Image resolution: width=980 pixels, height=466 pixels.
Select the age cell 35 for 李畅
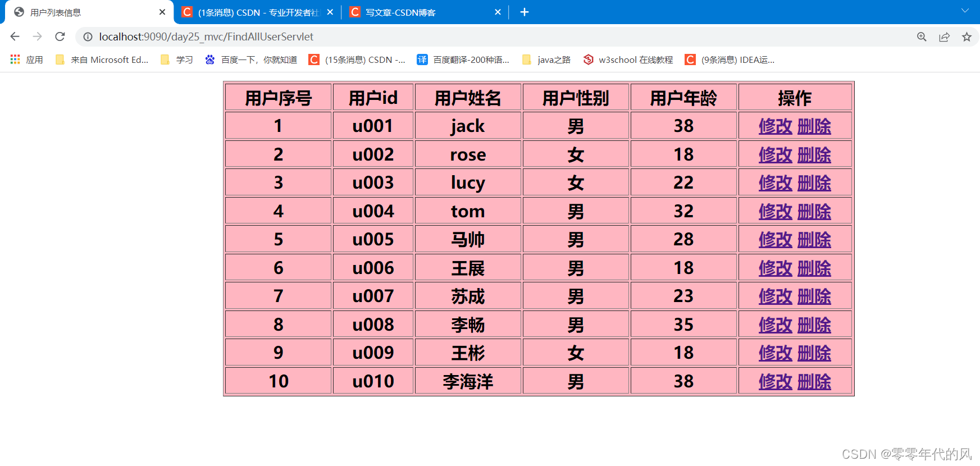click(684, 325)
